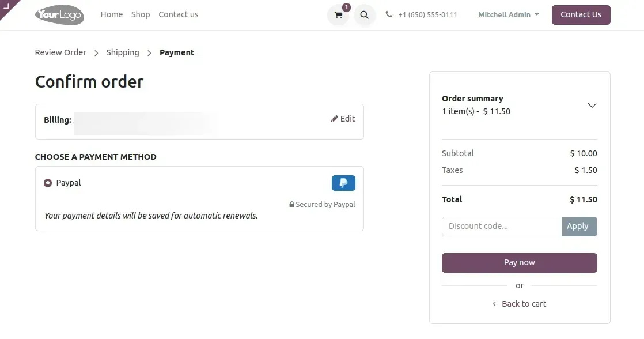Open the Home menu item
This screenshot has height=339, width=644.
(x=111, y=14)
